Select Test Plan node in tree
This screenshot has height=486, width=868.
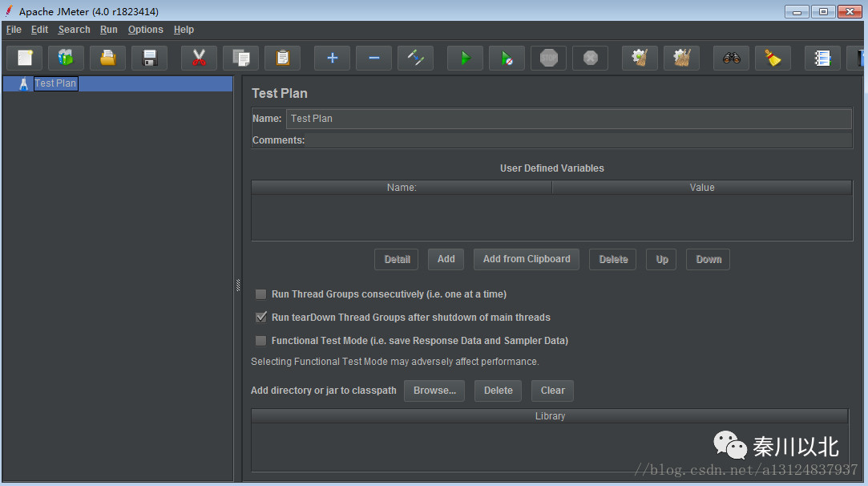[x=55, y=83]
